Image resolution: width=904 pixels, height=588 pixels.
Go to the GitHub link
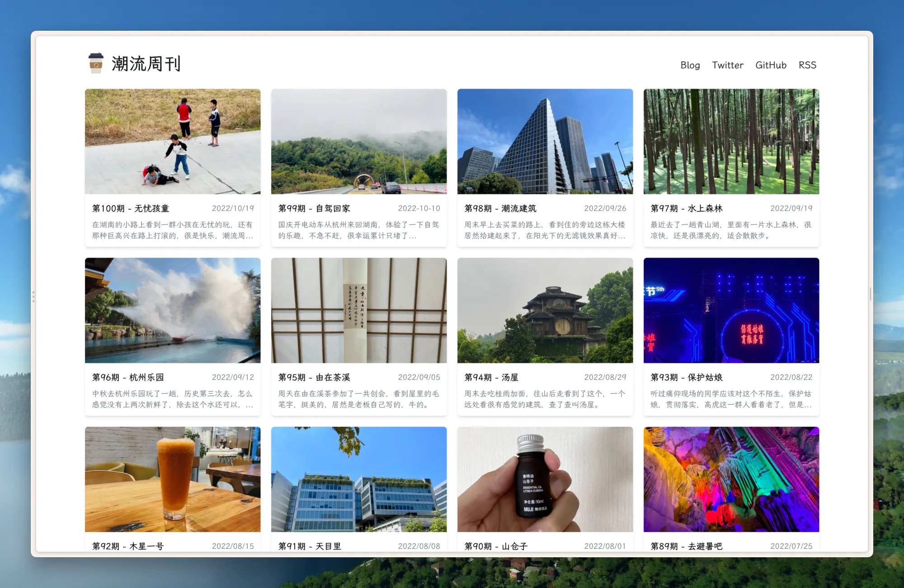tap(771, 65)
